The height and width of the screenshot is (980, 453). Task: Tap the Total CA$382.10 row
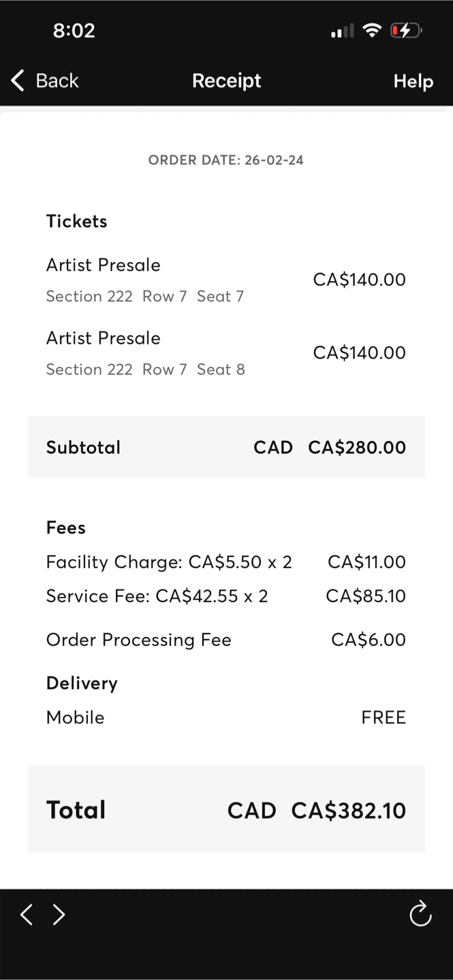pos(226,809)
